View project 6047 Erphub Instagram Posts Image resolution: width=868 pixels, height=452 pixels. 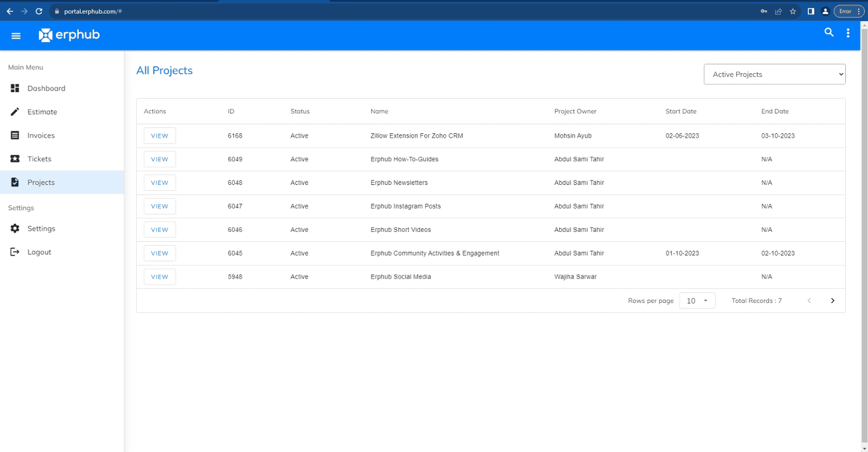click(x=159, y=206)
